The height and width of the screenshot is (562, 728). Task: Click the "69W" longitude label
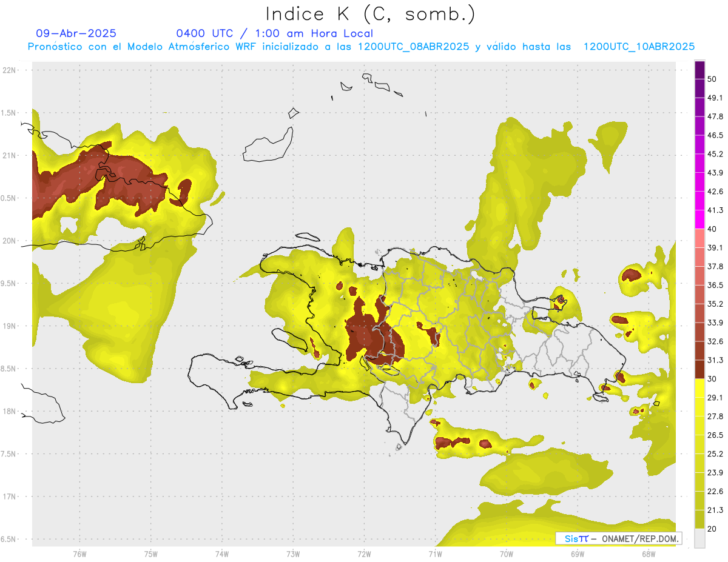click(577, 554)
